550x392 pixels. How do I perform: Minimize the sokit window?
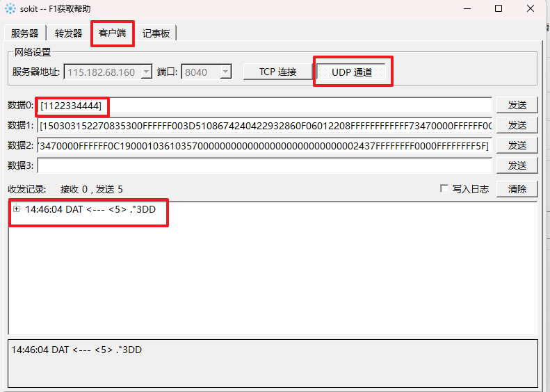click(x=467, y=8)
